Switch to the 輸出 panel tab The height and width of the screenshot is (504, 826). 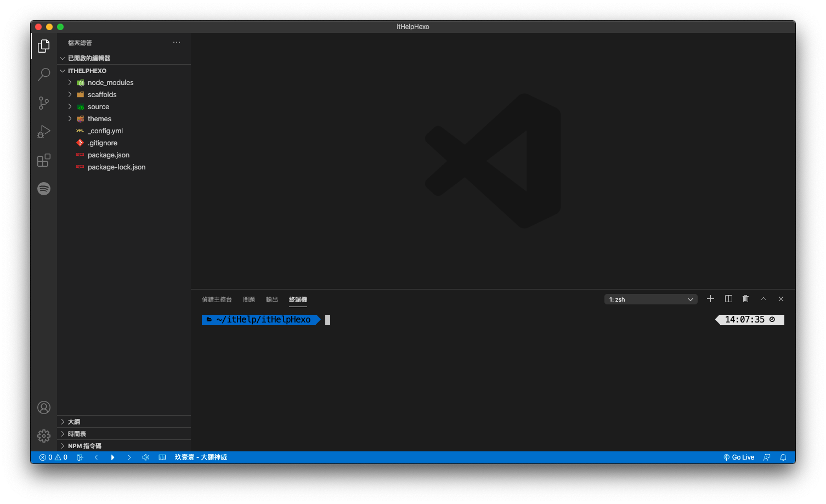pyautogui.click(x=272, y=299)
